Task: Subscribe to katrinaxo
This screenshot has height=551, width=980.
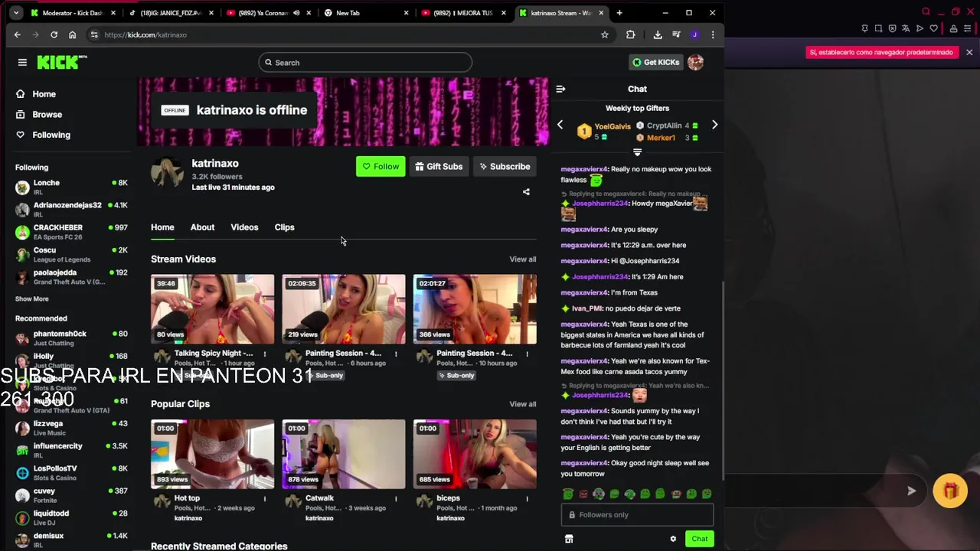Action: point(505,166)
